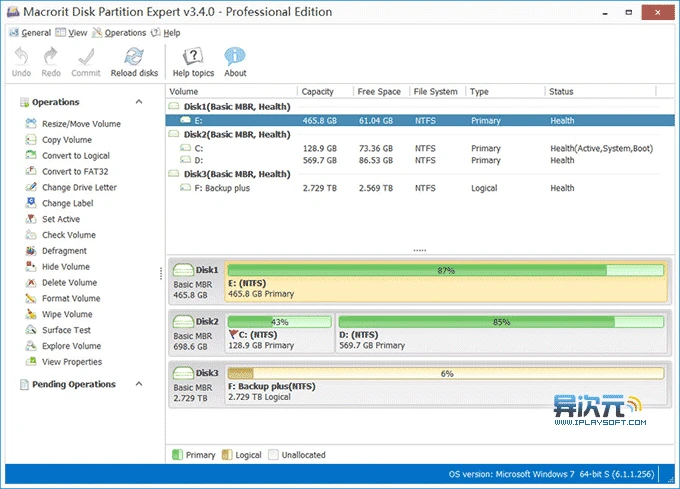
Task: Click the D: partition 85% usage bar
Action: click(x=501, y=322)
